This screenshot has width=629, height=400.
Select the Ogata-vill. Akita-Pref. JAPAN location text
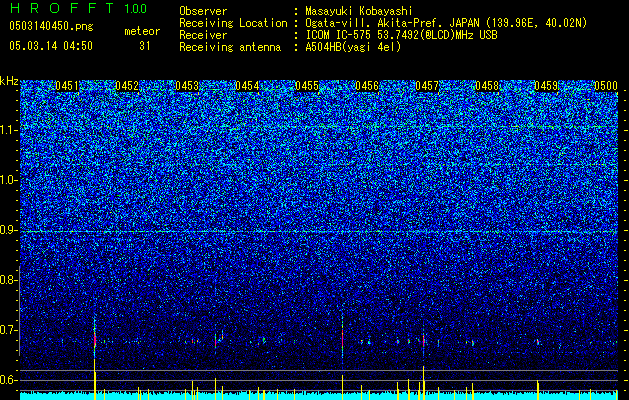click(446, 23)
